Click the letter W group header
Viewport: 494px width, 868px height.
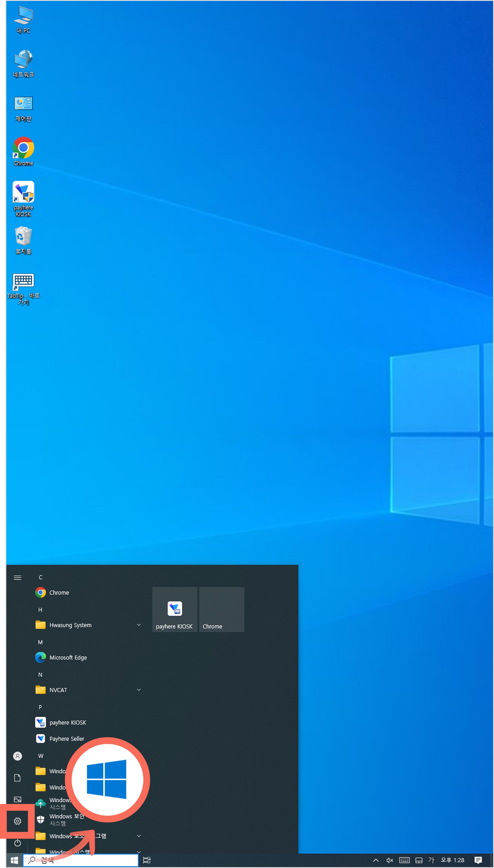(41, 755)
